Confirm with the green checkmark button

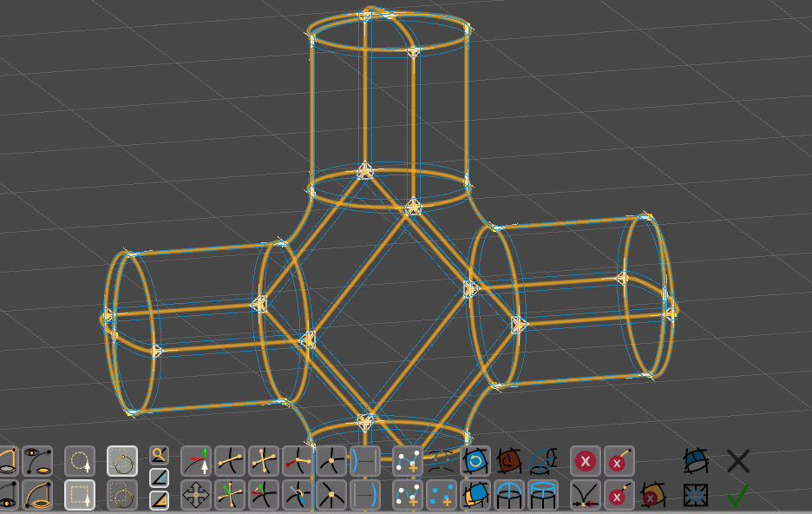point(738,495)
